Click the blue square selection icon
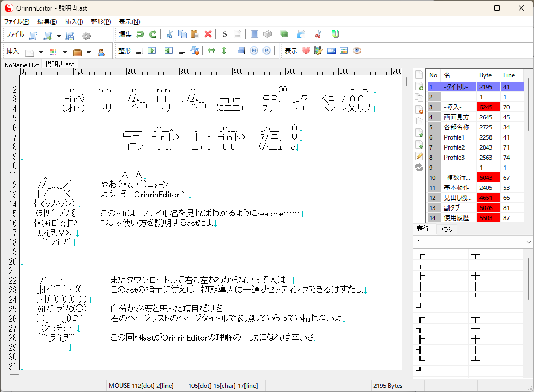Screen dimensions: 534x392 [255, 34]
